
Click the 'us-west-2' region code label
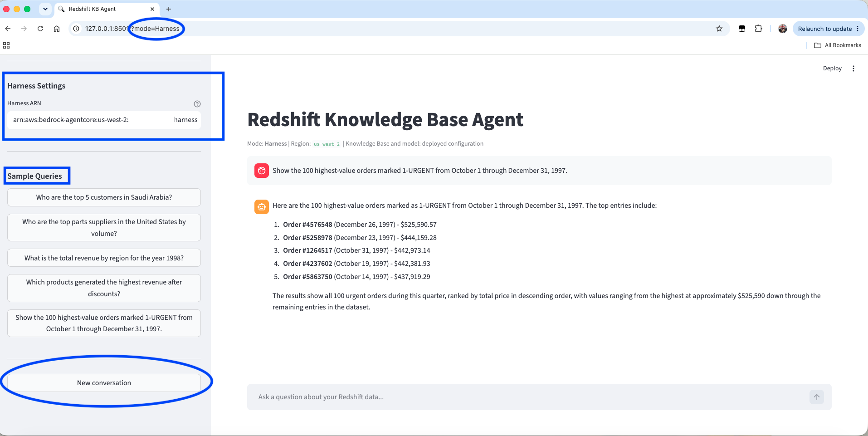(327, 144)
